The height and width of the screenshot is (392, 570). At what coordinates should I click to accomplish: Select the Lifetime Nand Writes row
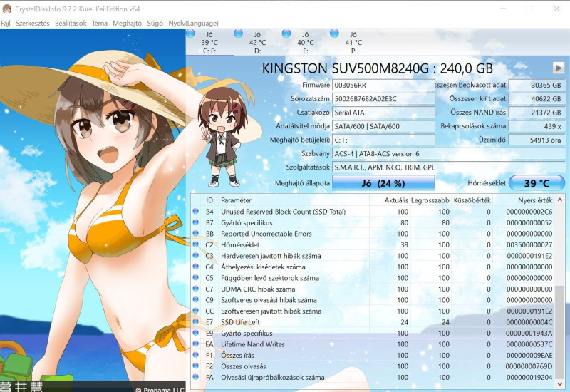tap(373, 344)
